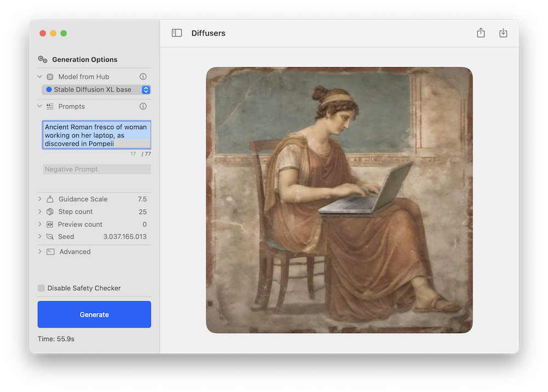Click the Seed icon
The image size is (548, 392).
tap(50, 237)
